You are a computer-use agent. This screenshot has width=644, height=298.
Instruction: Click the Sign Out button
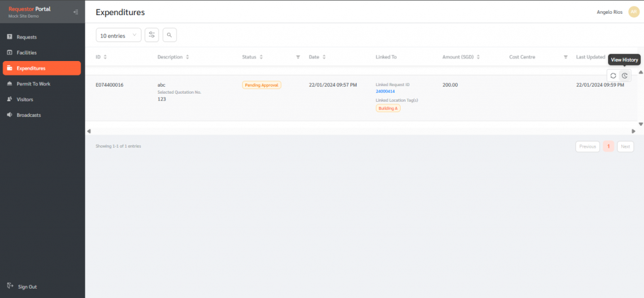[x=27, y=287]
